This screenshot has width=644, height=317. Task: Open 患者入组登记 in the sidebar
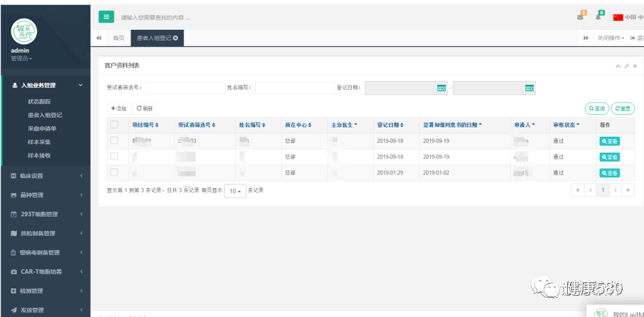pos(45,115)
